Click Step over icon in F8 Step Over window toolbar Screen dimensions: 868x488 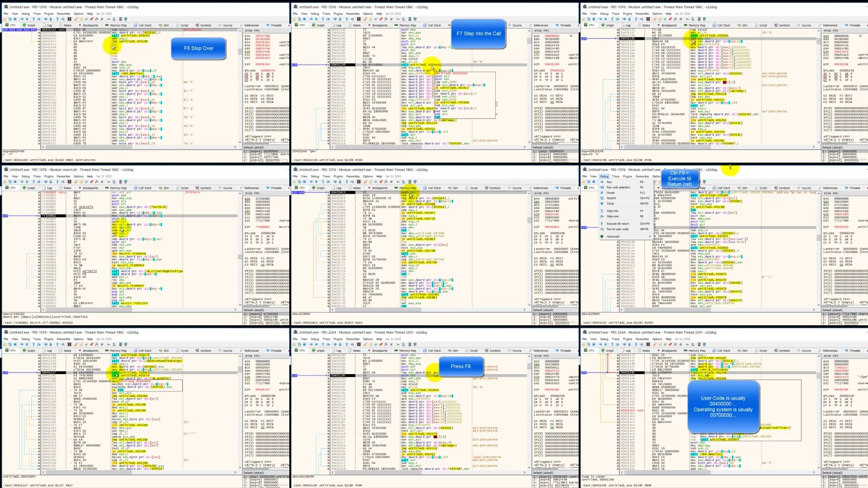39,19
